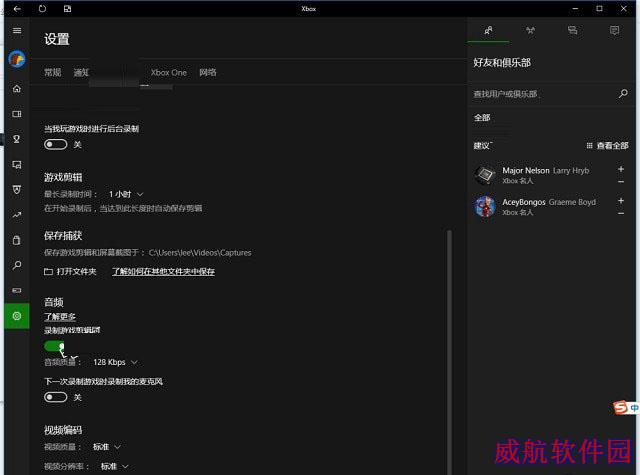Open video quality 标准 dropdown
Image resolution: width=640 pixels, height=475 pixels.
click(x=107, y=447)
